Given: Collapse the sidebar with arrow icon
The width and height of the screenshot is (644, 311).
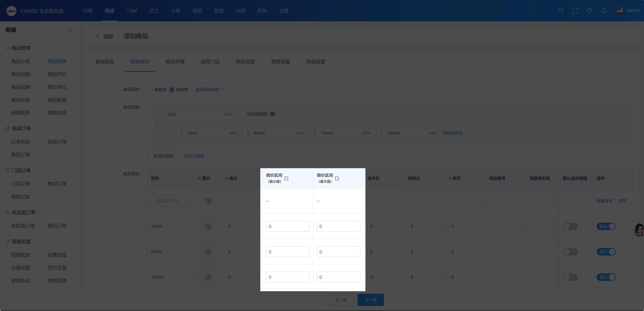Looking at the screenshot, I should click(71, 30).
